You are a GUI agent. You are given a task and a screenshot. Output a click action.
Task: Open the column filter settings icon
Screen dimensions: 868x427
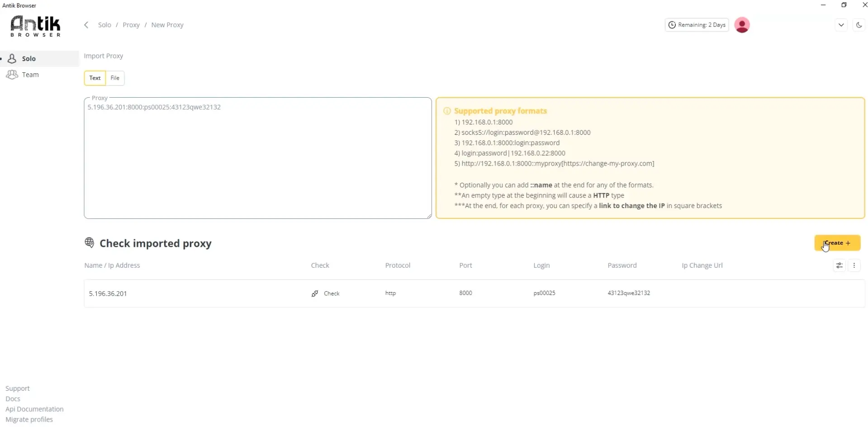839,265
